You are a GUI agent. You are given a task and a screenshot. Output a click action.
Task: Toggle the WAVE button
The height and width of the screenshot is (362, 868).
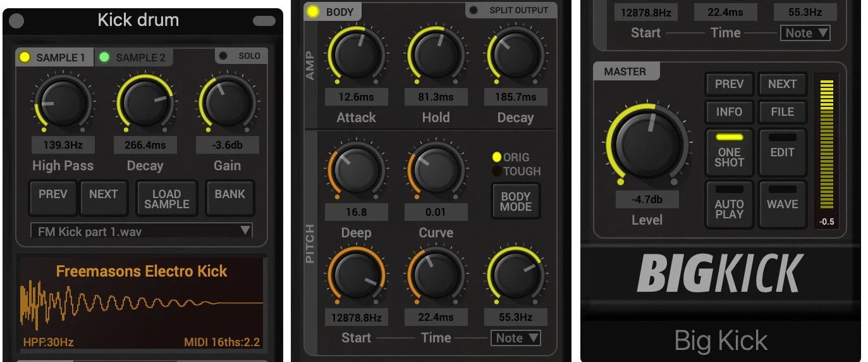click(x=783, y=204)
